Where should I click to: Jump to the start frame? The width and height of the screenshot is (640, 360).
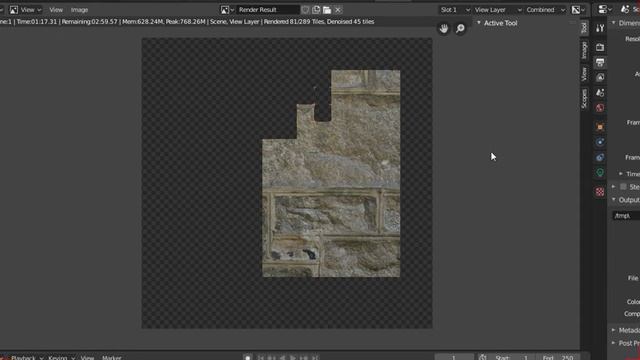261,358
